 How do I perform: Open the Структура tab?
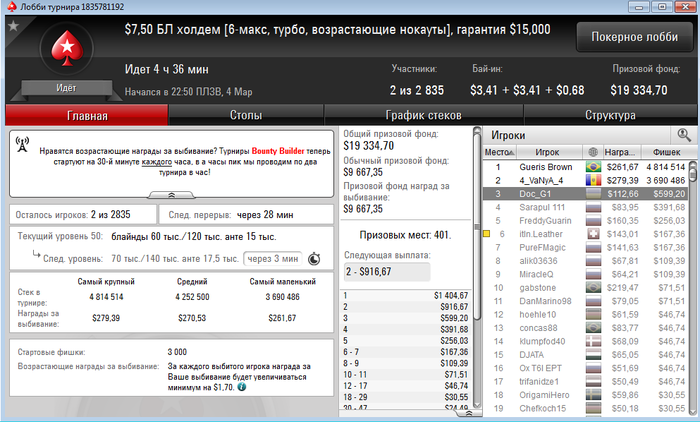610,115
